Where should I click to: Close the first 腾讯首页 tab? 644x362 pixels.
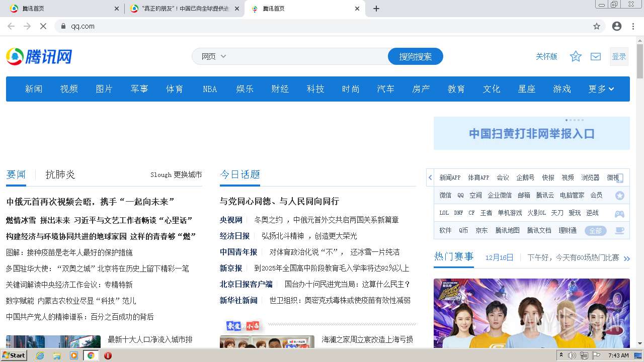point(117,9)
